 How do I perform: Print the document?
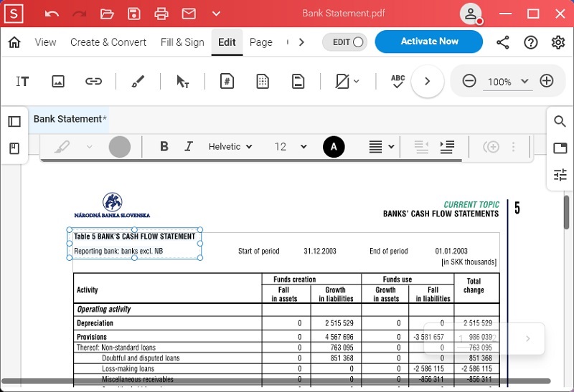[x=161, y=14]
